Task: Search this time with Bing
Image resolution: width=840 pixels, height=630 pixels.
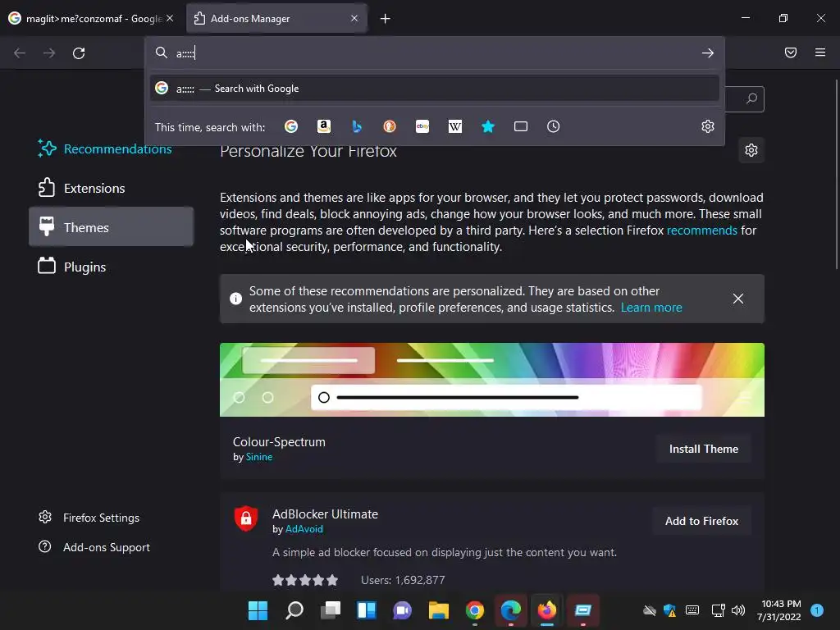Action: pyautogui.click(x=357, y=126)
